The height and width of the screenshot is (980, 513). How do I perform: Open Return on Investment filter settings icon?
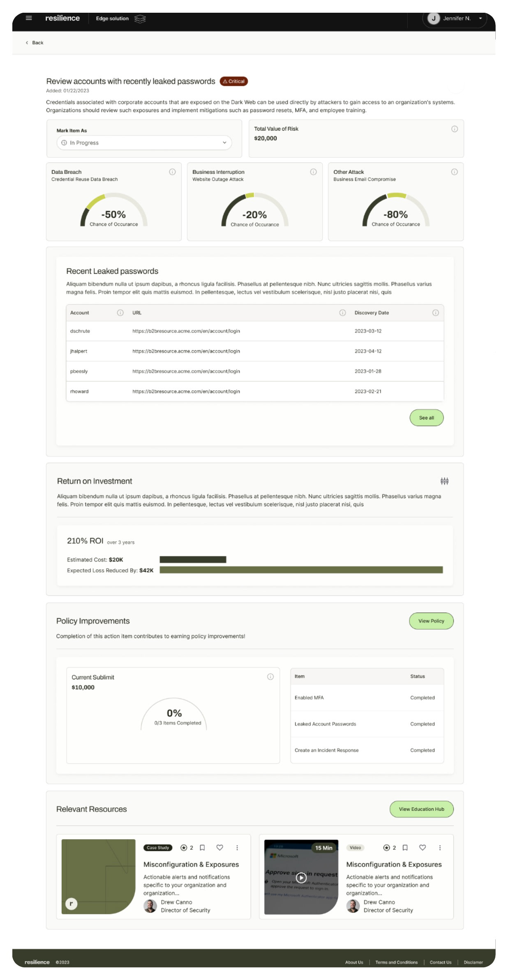click(x=444, y=481)
